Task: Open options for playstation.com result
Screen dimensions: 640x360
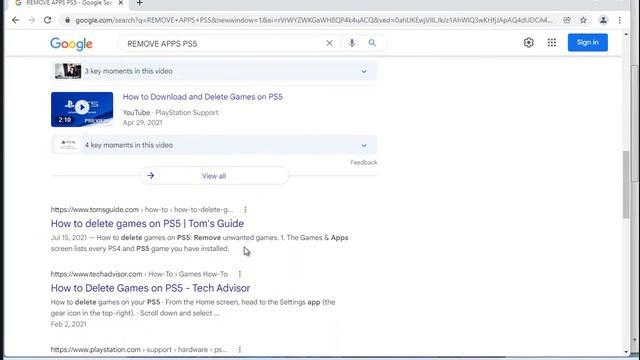Action: pos(240,349)
